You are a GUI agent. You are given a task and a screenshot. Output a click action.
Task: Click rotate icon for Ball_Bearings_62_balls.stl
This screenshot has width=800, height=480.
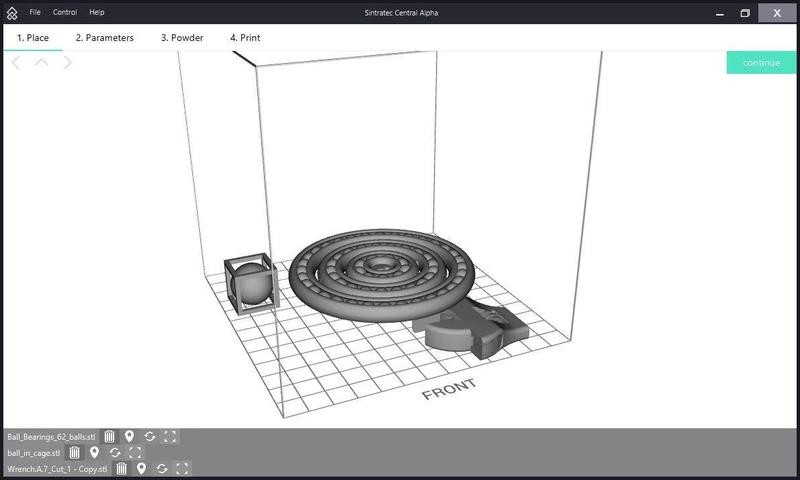(150, 437)
